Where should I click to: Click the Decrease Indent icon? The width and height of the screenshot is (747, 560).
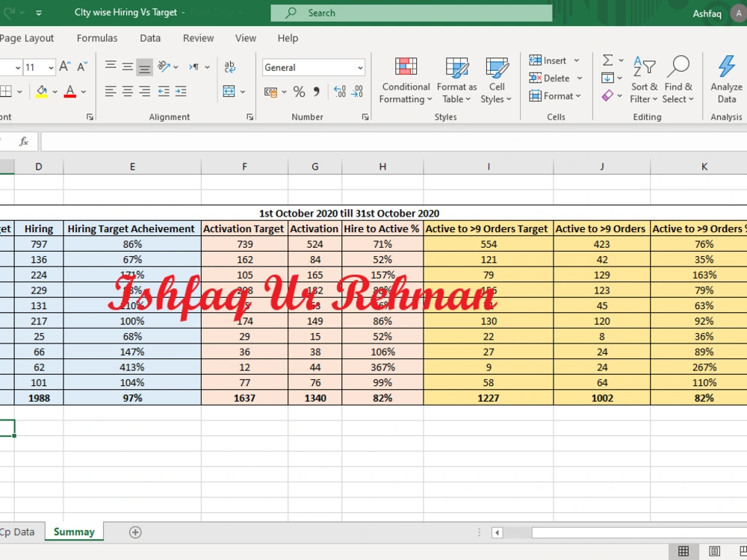tap(164, 91)
